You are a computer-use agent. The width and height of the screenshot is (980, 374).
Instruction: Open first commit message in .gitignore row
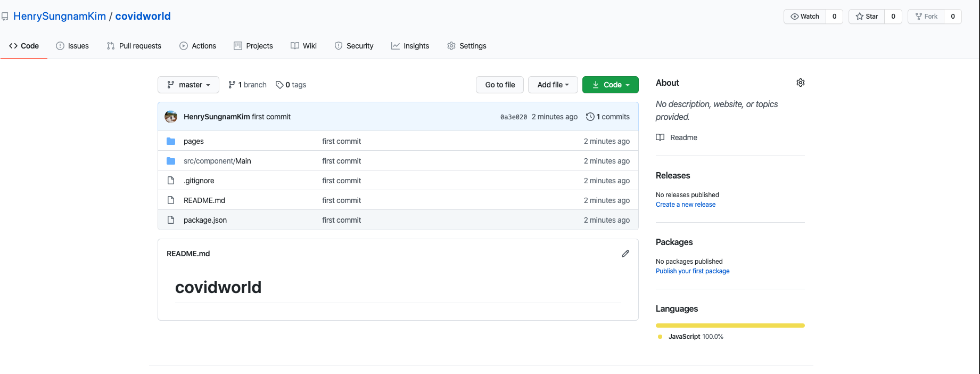pos(341,181)
